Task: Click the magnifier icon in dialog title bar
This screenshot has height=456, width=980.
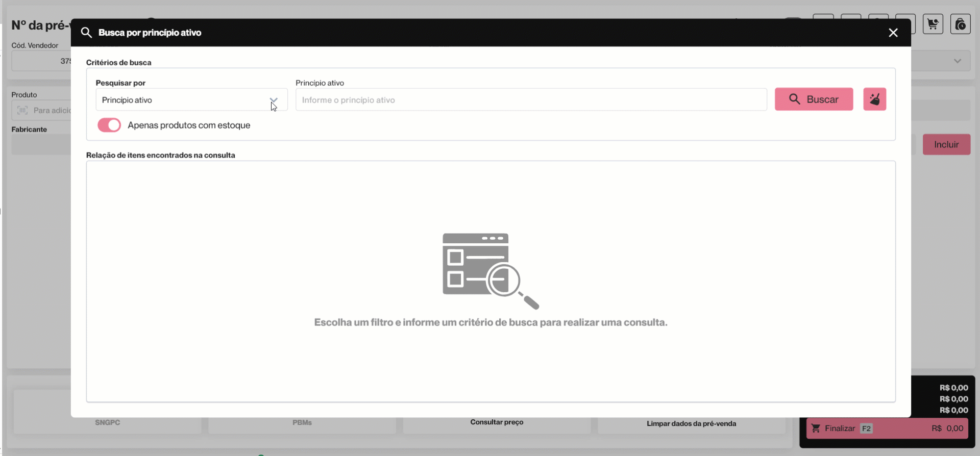Action: pyautogui.click(x=86, y=33)
